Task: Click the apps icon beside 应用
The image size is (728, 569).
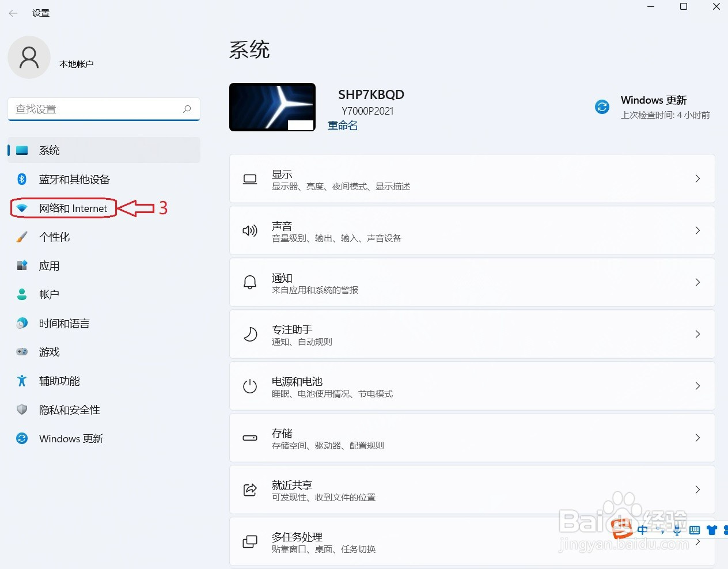Action: tap(22, 265)
